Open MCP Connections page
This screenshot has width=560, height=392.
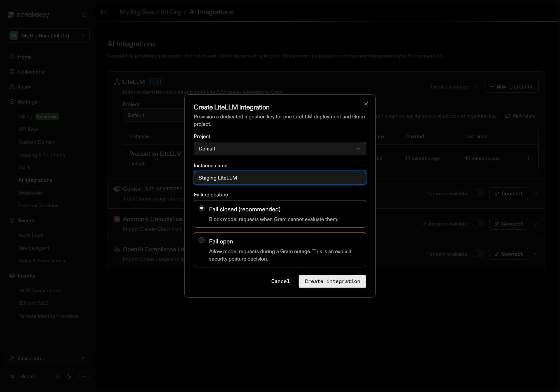pyautogui.click(x=39, y=291)
